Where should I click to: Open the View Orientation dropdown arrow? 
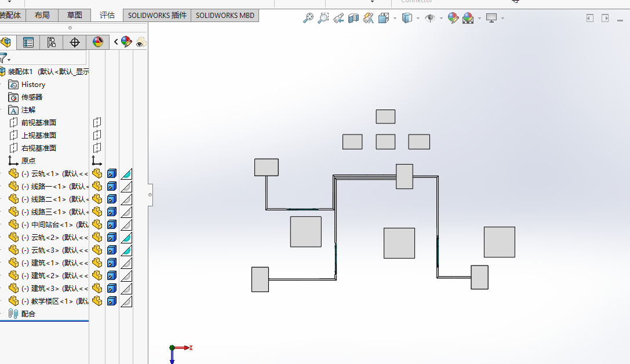click(395, 18)
